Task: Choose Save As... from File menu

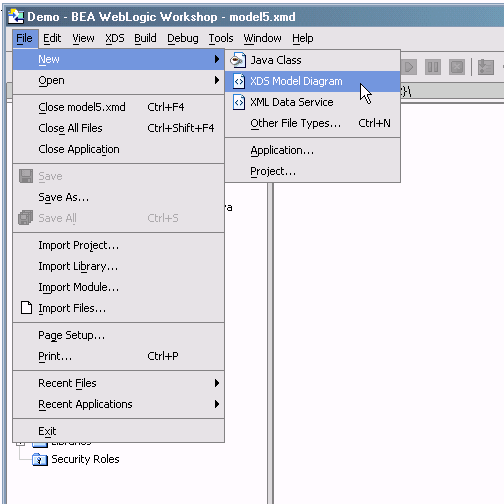Action: tap(119, 197)
